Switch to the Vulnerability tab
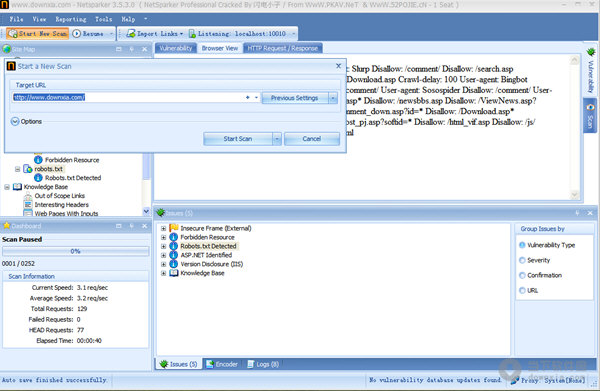 [176, 48]
